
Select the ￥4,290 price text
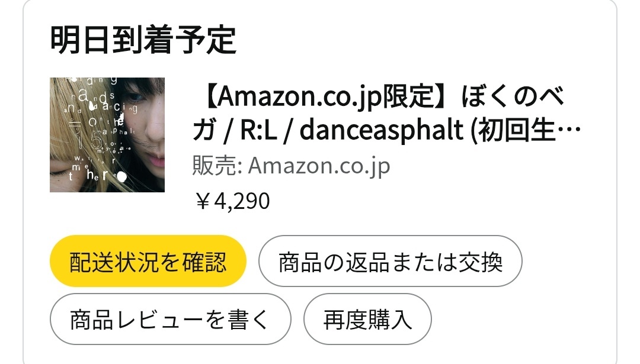pyautogui.click(x=232, y=201)
